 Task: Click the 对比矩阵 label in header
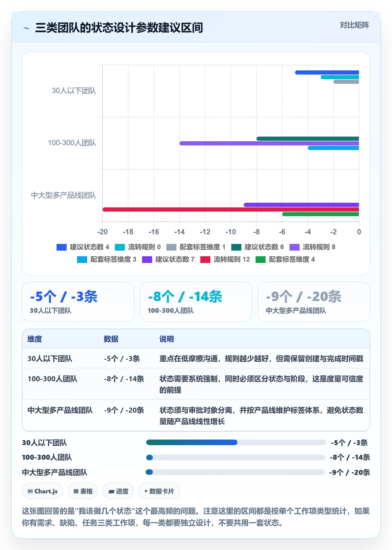[x=354, y=25]
